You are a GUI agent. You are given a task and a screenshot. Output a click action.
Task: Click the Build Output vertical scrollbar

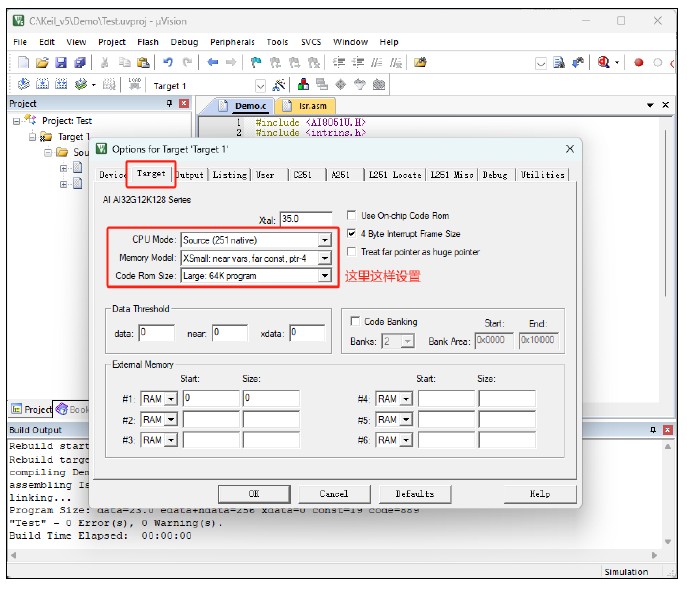click(x=668, y=494)
